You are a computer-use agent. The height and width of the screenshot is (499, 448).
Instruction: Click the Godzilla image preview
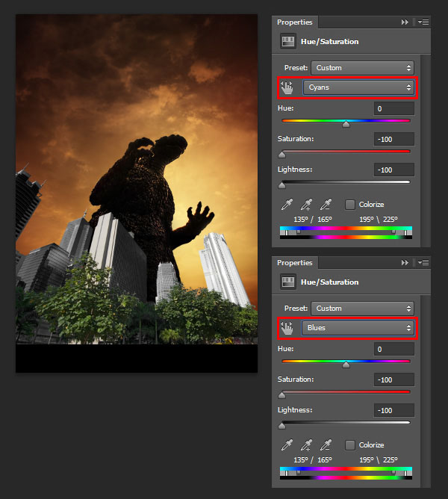click(137, 193)
